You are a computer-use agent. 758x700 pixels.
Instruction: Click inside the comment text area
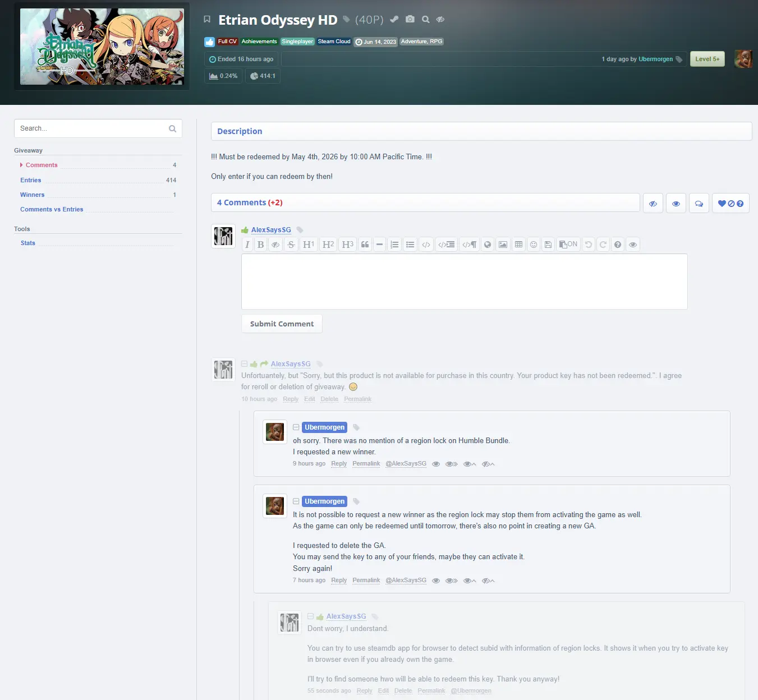point(465,282)
